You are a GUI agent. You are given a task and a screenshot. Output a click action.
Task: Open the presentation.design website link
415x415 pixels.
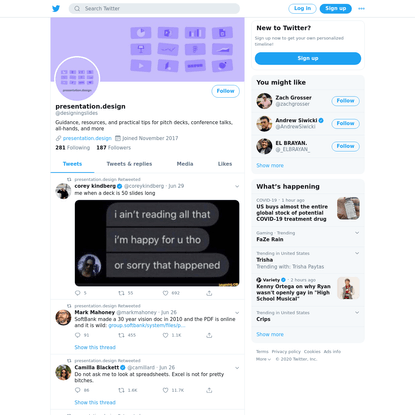point(87,138)
